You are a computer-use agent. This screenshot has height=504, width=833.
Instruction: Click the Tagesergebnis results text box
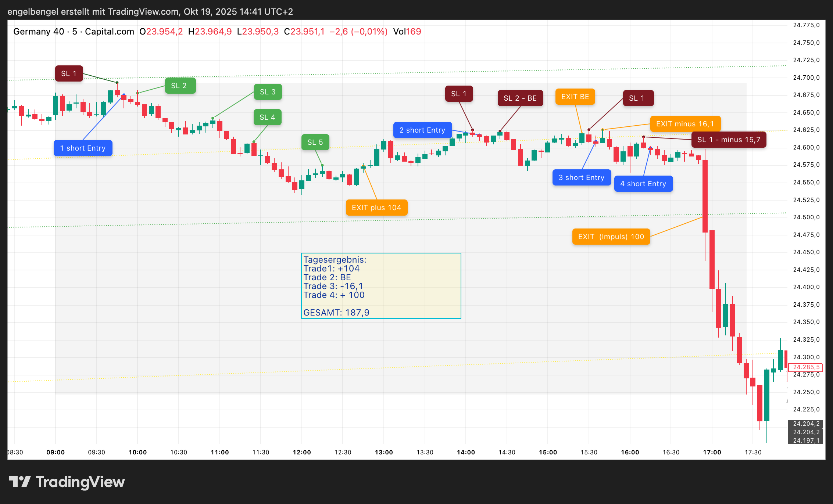pos(381,286)
